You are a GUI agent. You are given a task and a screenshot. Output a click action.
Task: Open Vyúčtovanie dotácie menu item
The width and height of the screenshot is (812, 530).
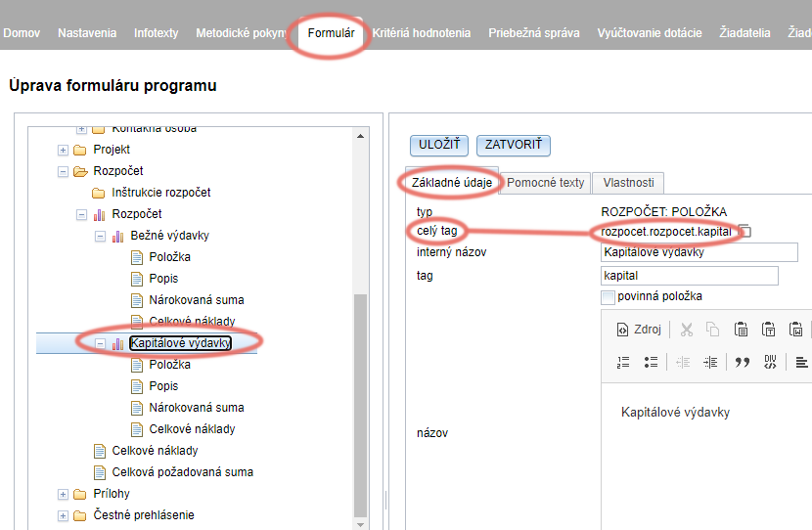point(650,33)
